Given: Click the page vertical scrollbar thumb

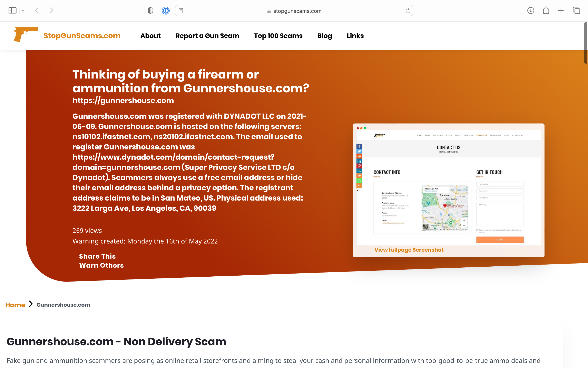Looking at the screenshot, I should 586,43.
